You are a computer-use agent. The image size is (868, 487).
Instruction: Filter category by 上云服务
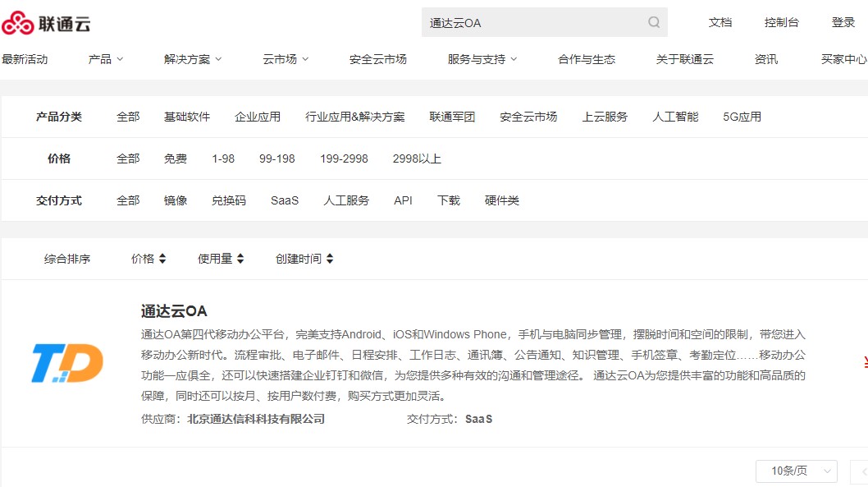[605, 117]
